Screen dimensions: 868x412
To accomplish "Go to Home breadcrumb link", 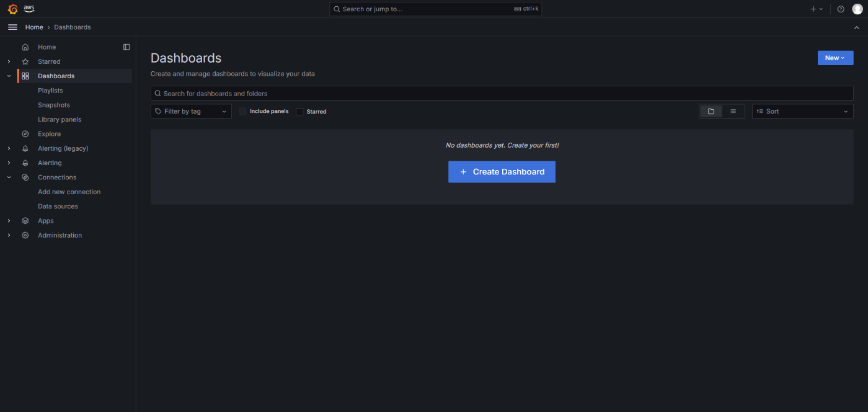I will (x=34, y=27).
